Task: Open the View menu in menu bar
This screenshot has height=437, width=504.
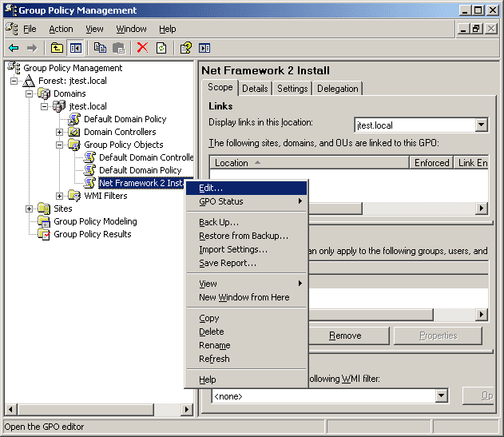Action: pos(94,29)
